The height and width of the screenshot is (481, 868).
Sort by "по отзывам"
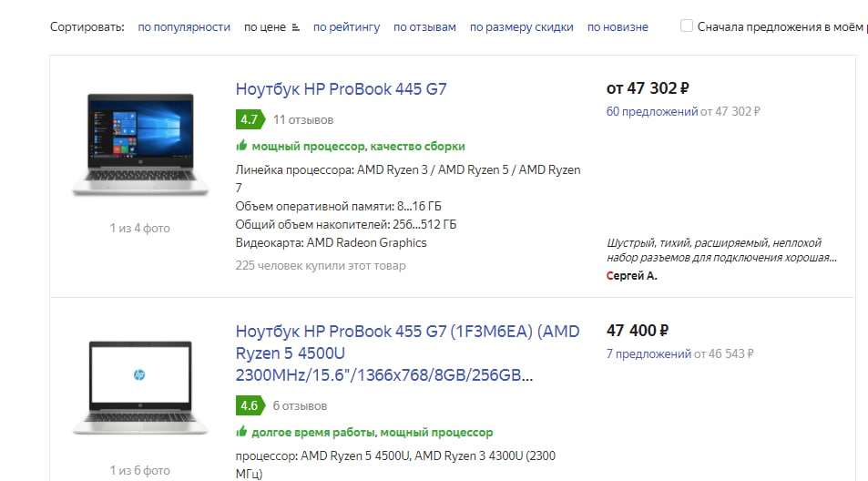click(424, 27)
